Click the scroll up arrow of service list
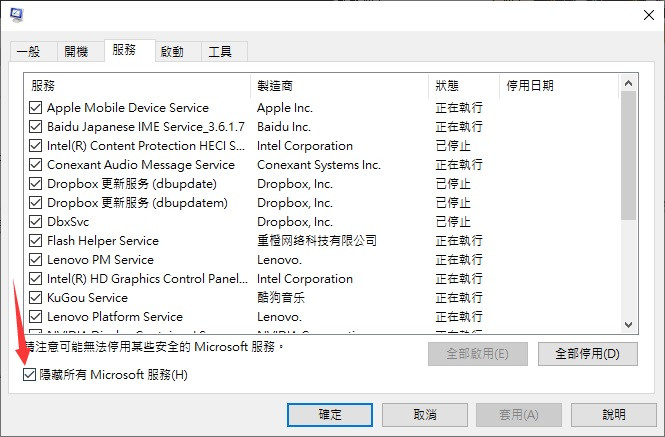Screen dimensions: 665x437 coord(629,83)
